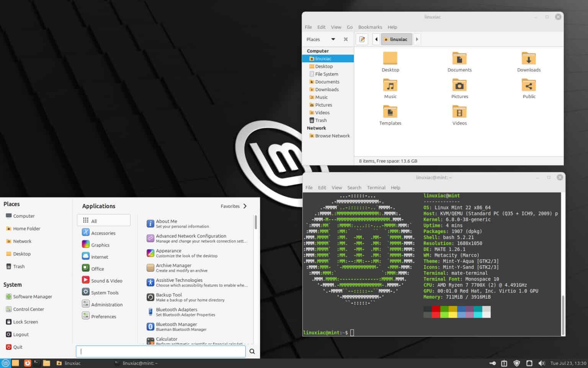This screenshot has height=368, width=588.
Task: Open the Bookmarks menu in file manager
Action: click(370, 27)
